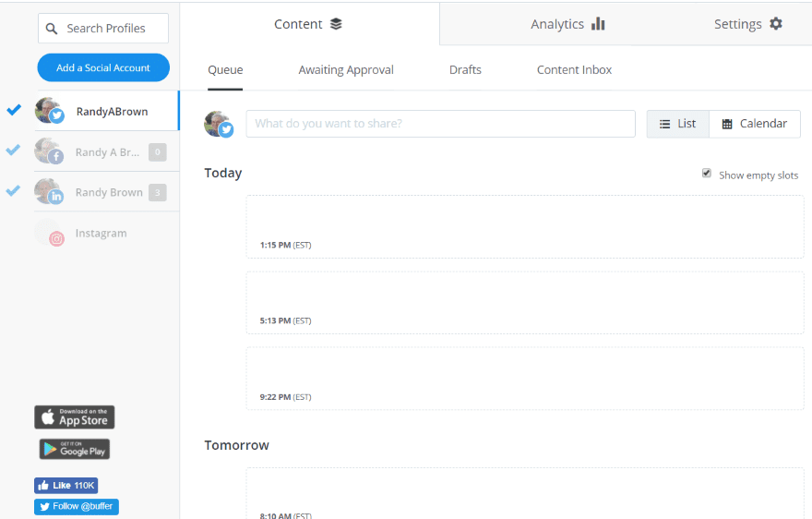Open Download on the App Store badge

tap(75, 417)
